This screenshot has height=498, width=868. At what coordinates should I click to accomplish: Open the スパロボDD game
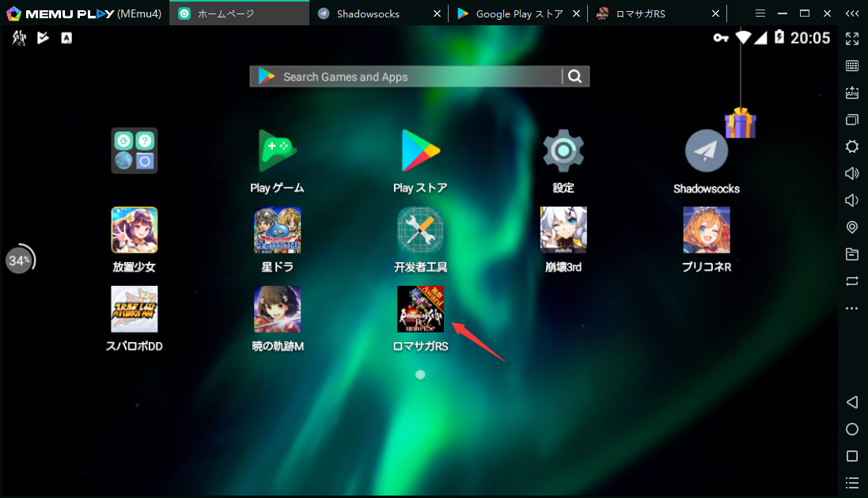134,310
